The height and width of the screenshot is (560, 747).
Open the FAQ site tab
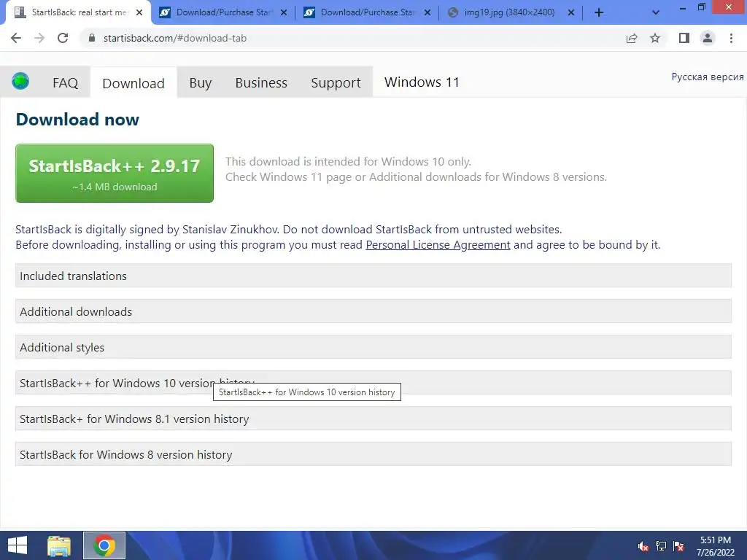pyautogui.click(x=65, y=83)
